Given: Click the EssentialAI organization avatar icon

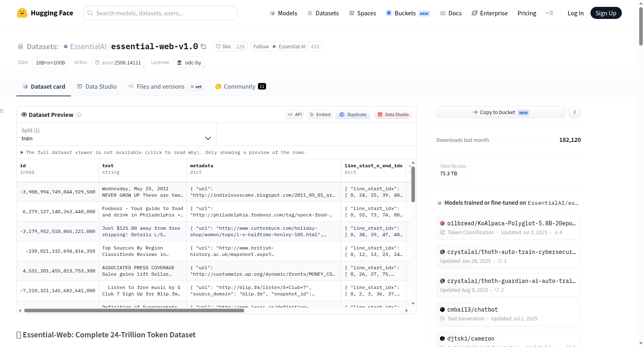Looking at the screenshot, I should [66, 47].
